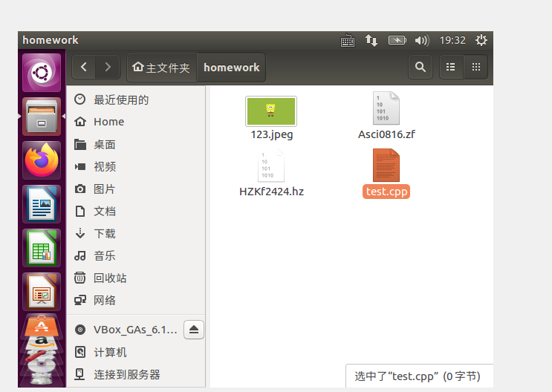Open 下载 folder in sidebar

tap(136, 233)
